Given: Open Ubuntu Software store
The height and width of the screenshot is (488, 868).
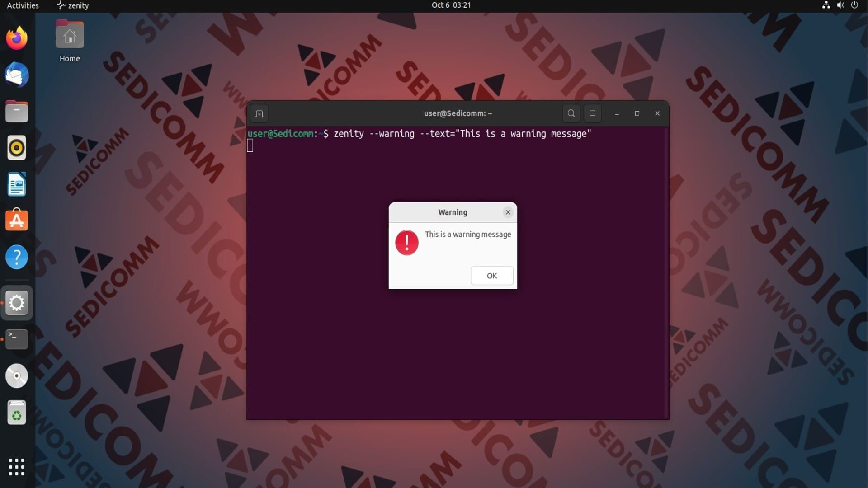Looking at the screenshot, I should [17, 221].
